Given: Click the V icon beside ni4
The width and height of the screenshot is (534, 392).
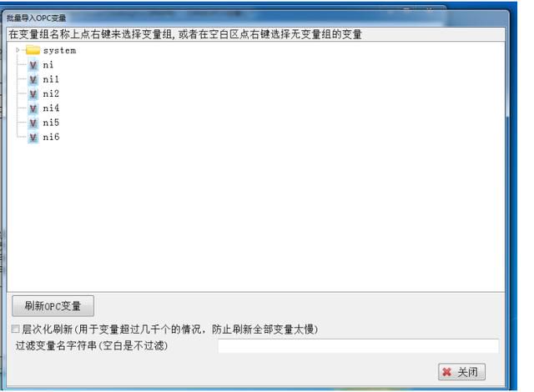Looking at the screenshot, I should [x=33, y=108].
